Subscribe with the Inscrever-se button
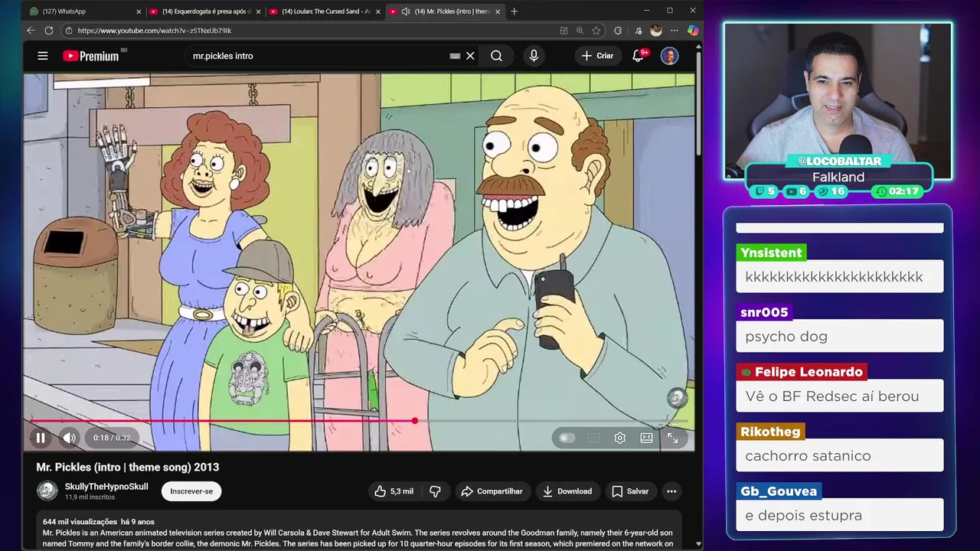Screen dimensions: 980x551 pos(191,491)
